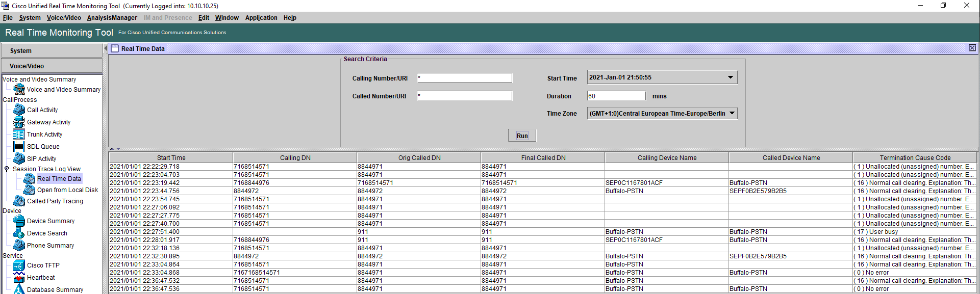This screenshot has width=980, height=294.
Task: Click calling DN 7167168514571 cell
Action: pos(295,272)
